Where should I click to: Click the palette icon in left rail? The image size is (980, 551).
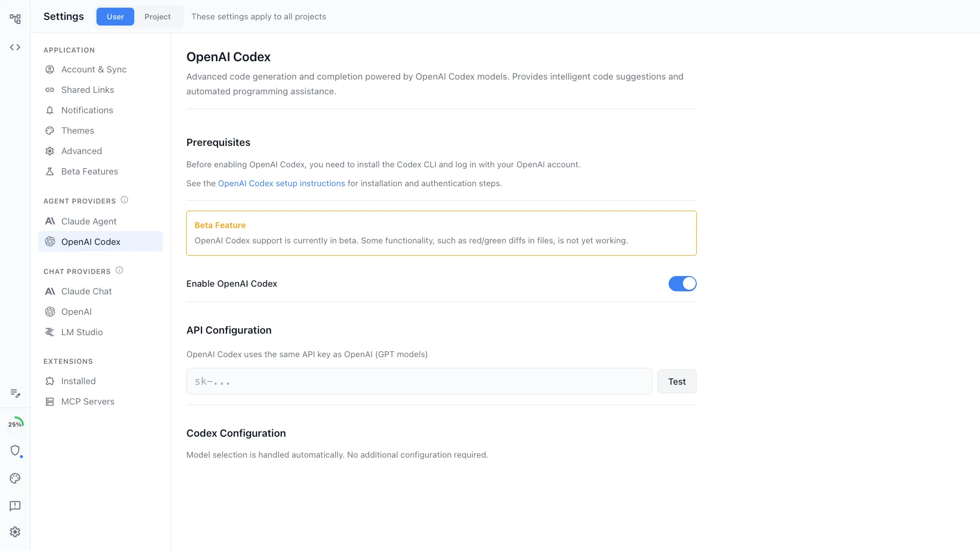coord(15,479)
